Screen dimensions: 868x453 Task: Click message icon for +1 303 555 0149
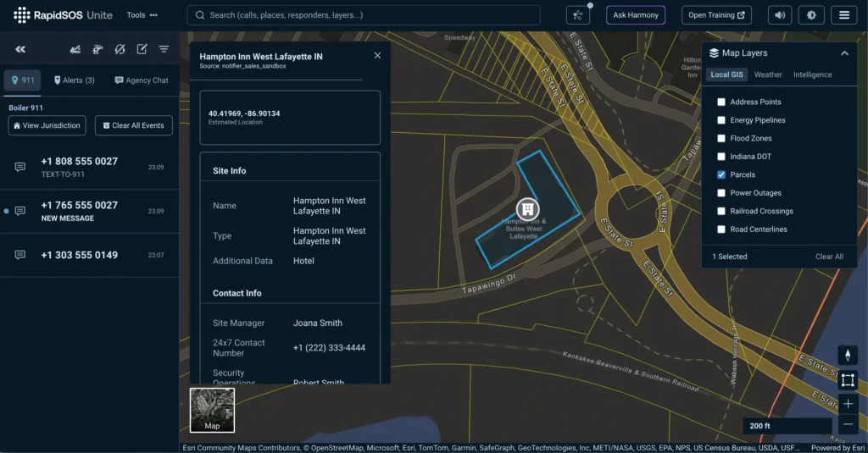20,255
